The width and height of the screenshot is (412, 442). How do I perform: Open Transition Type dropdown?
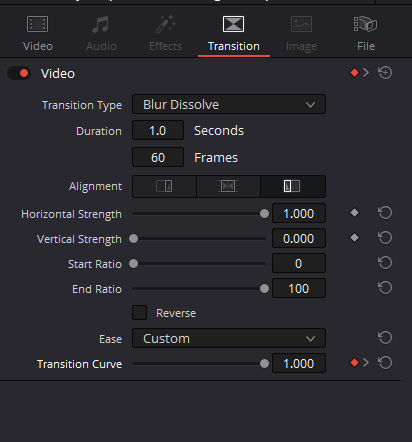tap(229, 104)
